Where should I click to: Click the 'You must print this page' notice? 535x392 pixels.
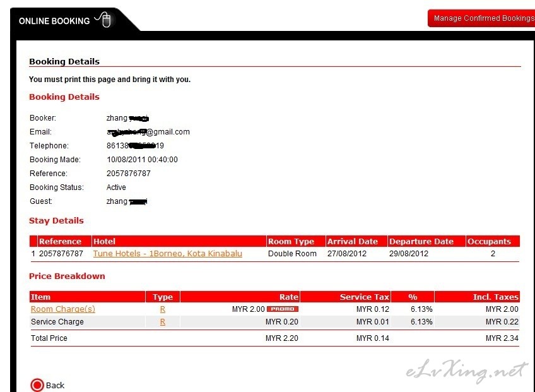click(110, 80)
